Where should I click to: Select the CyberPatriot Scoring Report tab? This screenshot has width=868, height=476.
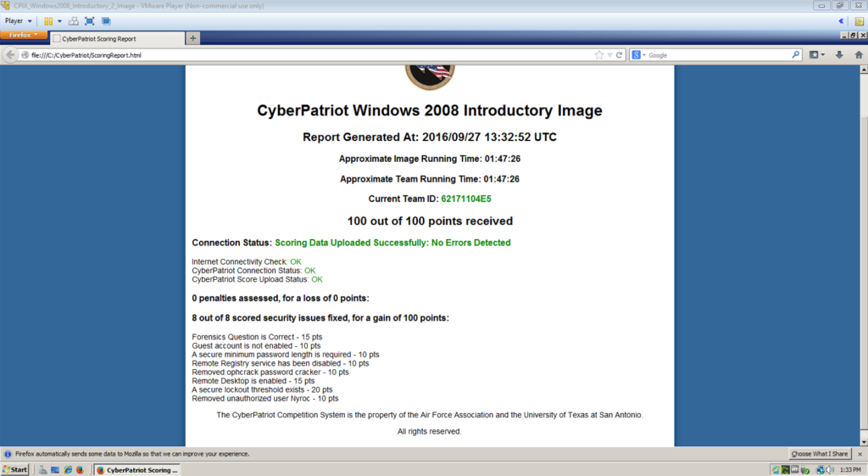tap(117, 39)
